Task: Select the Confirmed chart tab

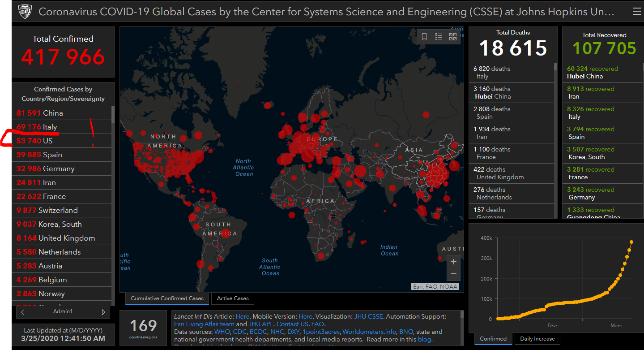Action: click(x=493, y=339)
